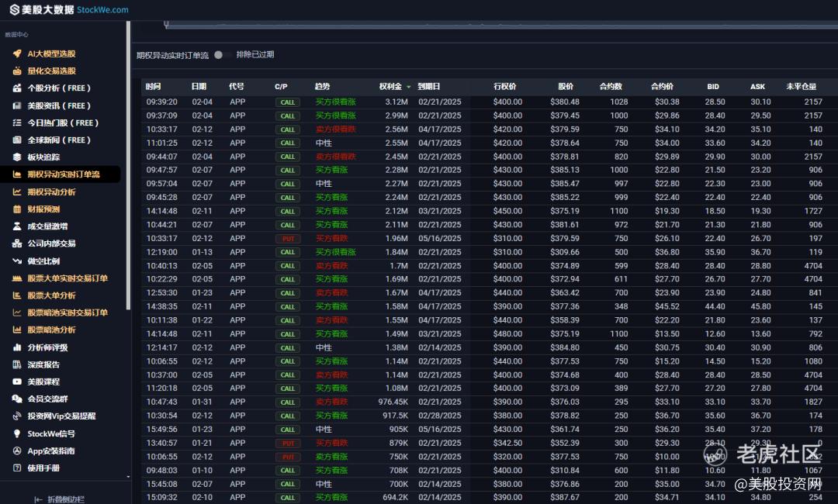Viewport: 838px width, 504px height.
Task: Click the AI大模型选股 rocket icon
Action: tap(17, 54)
